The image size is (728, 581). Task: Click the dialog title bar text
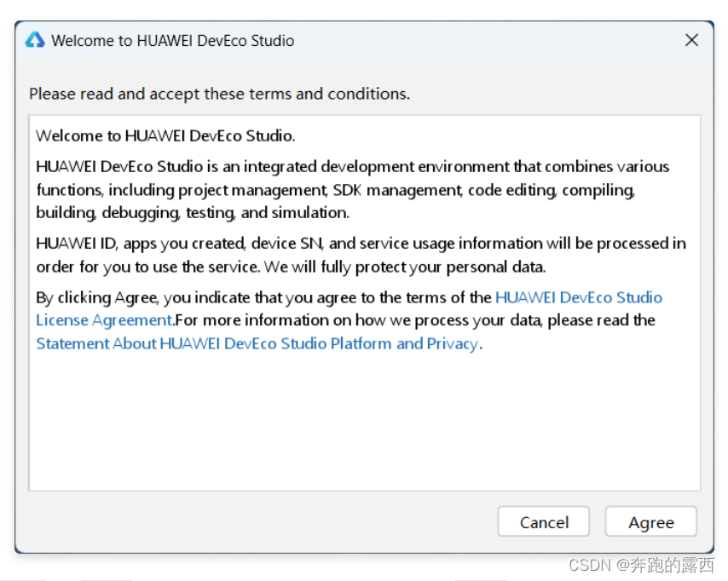172,40
